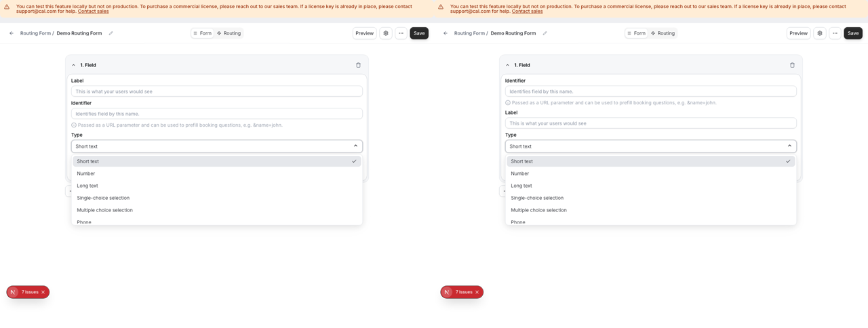
Task: Dismiss the left 7 Issues badge with X
Action: (43, 292)
